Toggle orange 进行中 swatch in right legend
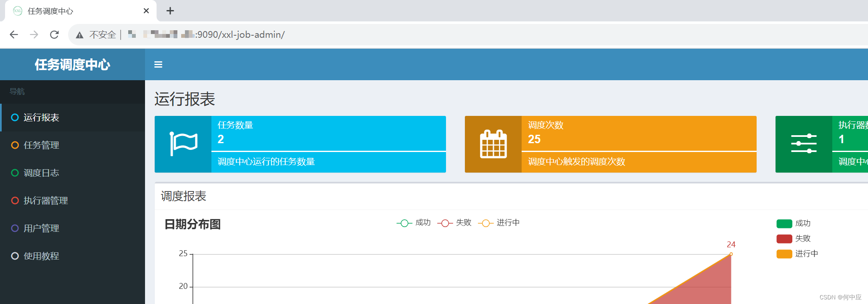 click(x=784, y=254)
